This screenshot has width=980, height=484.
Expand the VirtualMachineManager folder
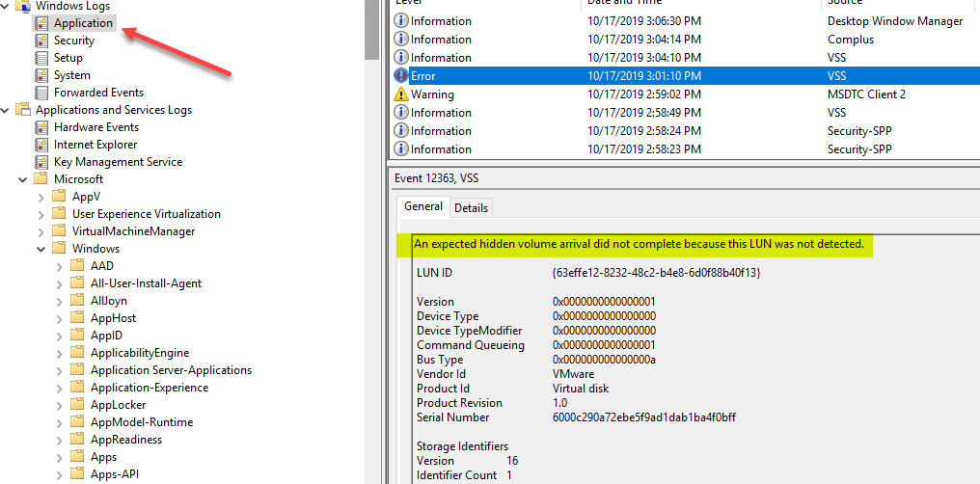(41, 231)
